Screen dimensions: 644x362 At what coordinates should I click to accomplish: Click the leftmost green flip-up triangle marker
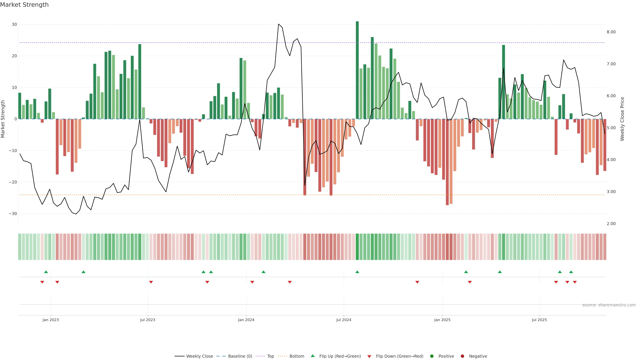[46, 272]
